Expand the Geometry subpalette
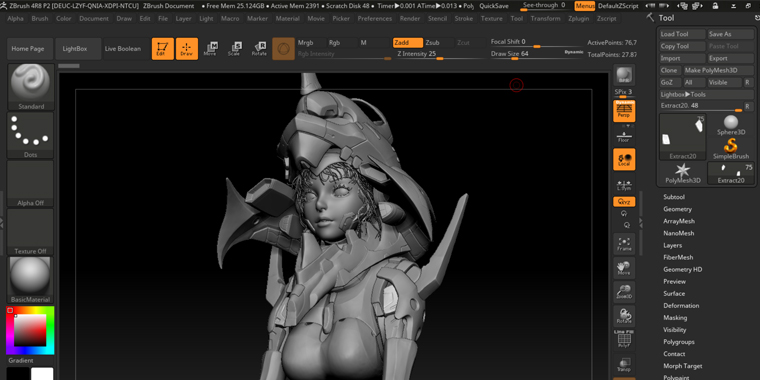 tap(677, 209)
